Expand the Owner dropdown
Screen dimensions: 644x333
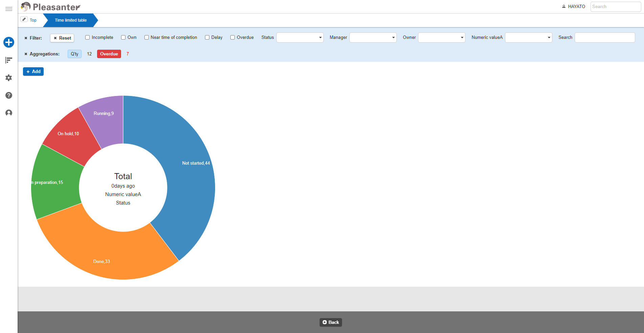point(442,38)
